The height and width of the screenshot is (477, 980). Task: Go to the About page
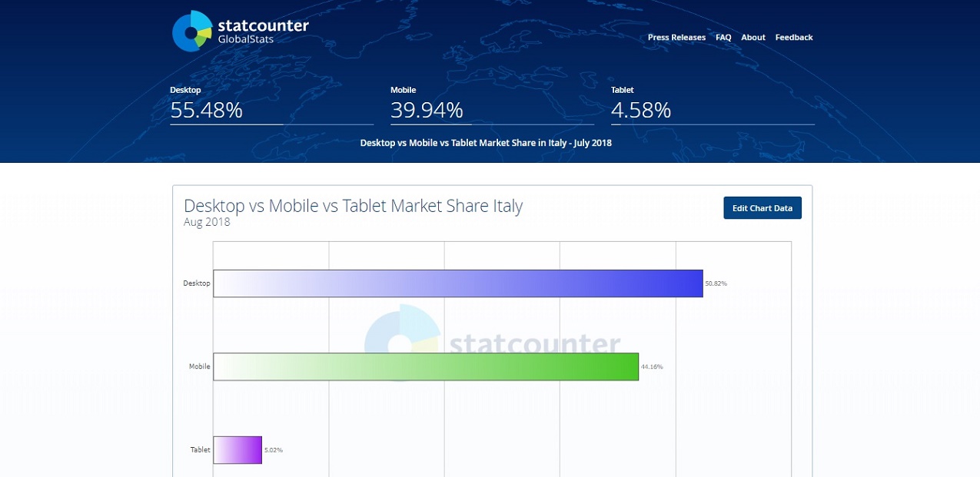click(x=753, y=38)
